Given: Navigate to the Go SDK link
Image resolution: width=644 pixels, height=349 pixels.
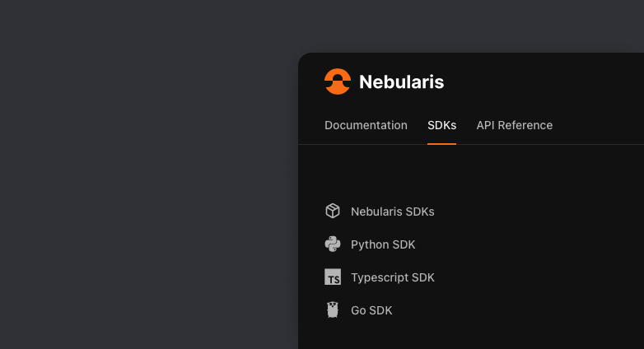Looking at the screenshot, I should 371,310.
